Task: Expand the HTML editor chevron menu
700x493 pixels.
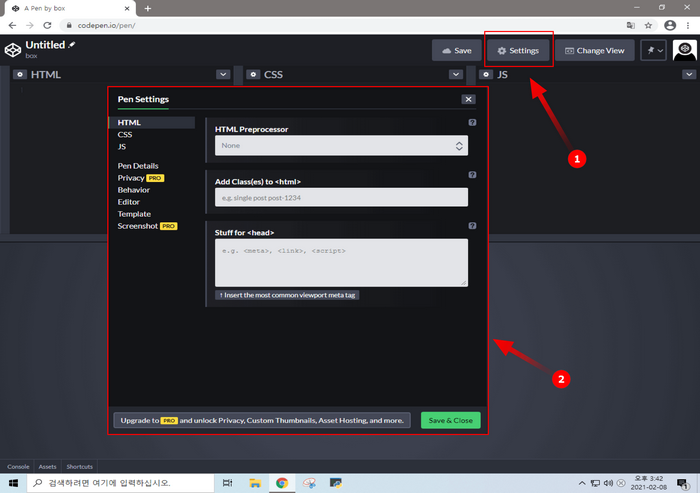Action: [223, 75]
